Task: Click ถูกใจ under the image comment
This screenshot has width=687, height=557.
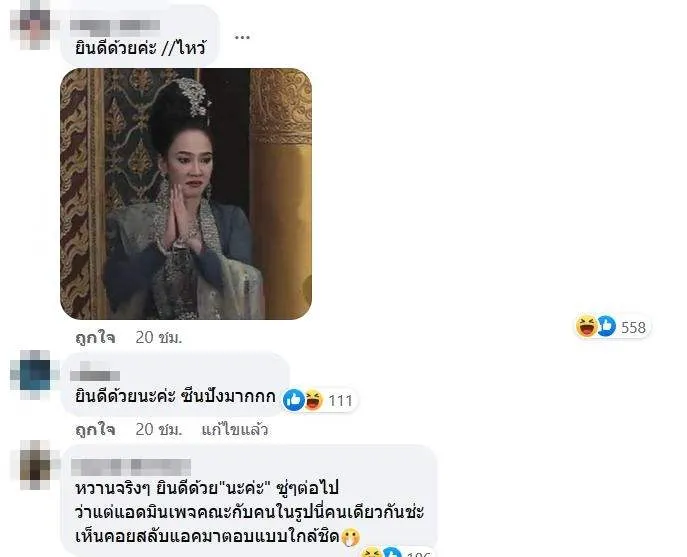Action: tap(96, 337)
